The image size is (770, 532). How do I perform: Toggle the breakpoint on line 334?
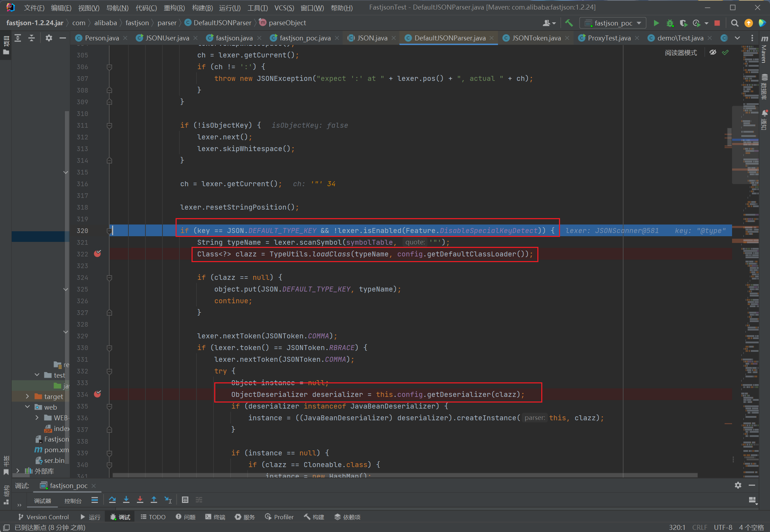98,394
